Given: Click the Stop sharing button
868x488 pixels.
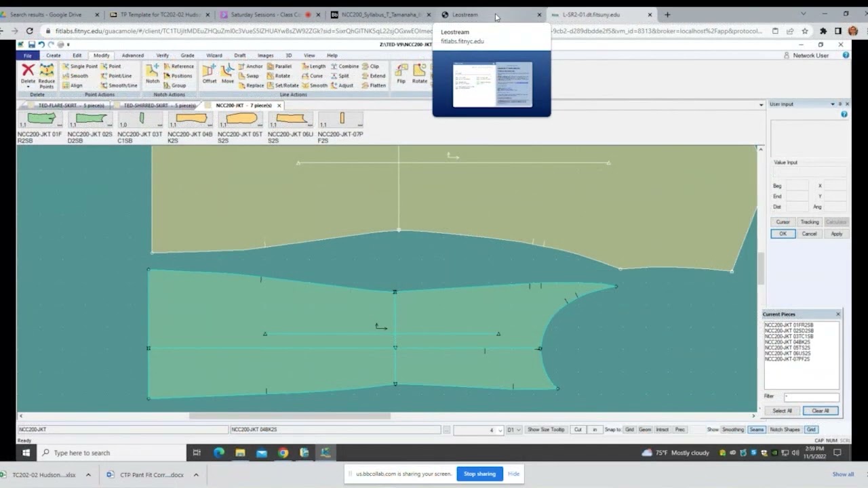Looking at the screenshot, I should point(479,474).
